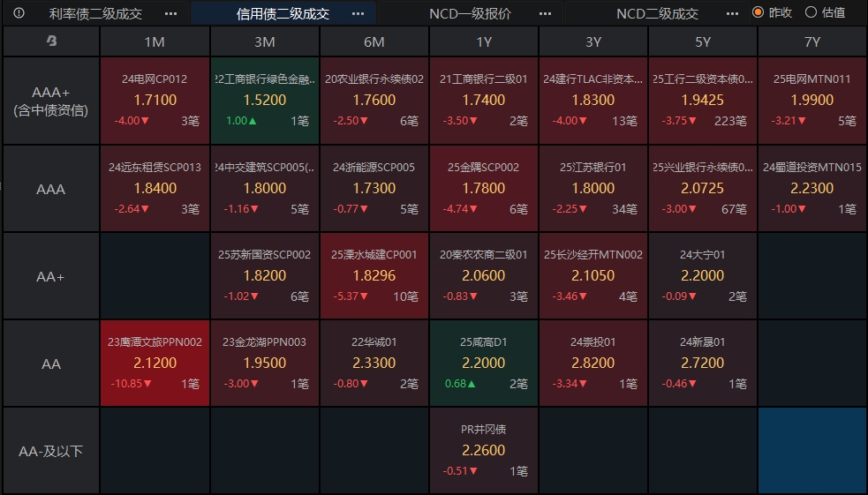Open the 25江苏银行01 cell
868x495 pixels.
[x=593, y=189]
